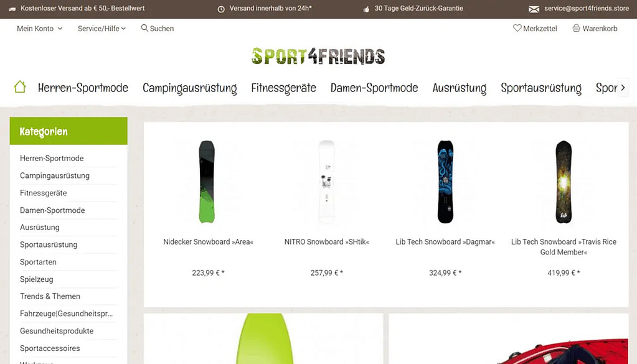Open the Warenkorb basket icon
637x364 pixels.
(x=576, y=28)
